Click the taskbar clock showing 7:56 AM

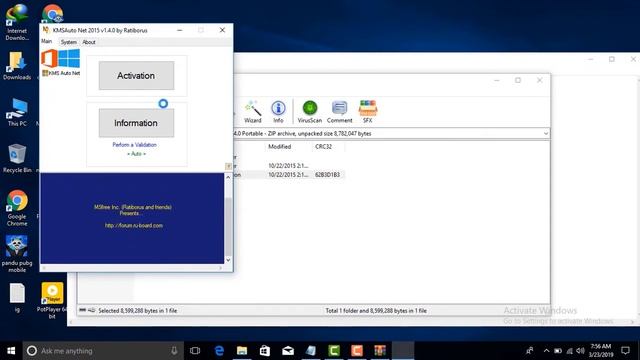tap(601, 351)
